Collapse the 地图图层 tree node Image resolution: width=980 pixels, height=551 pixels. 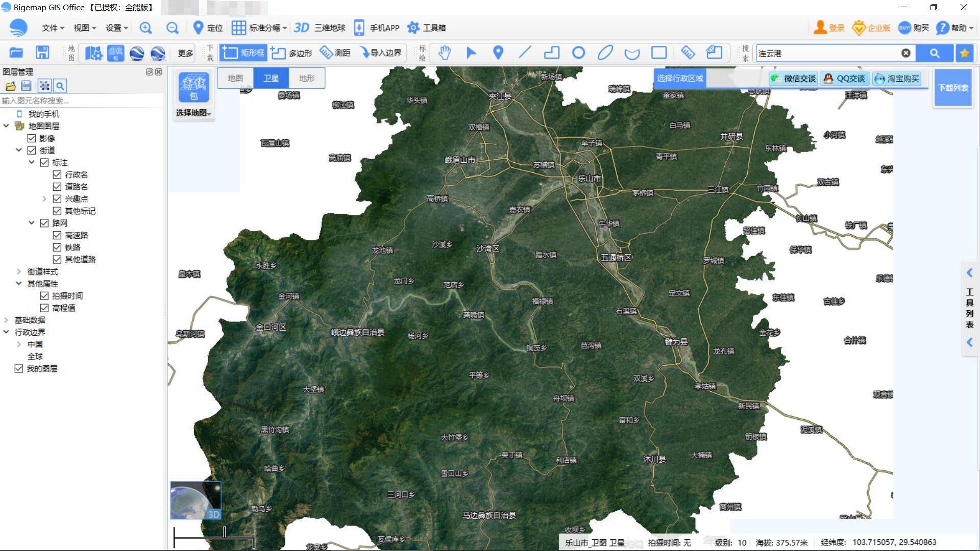coord(6,126)
